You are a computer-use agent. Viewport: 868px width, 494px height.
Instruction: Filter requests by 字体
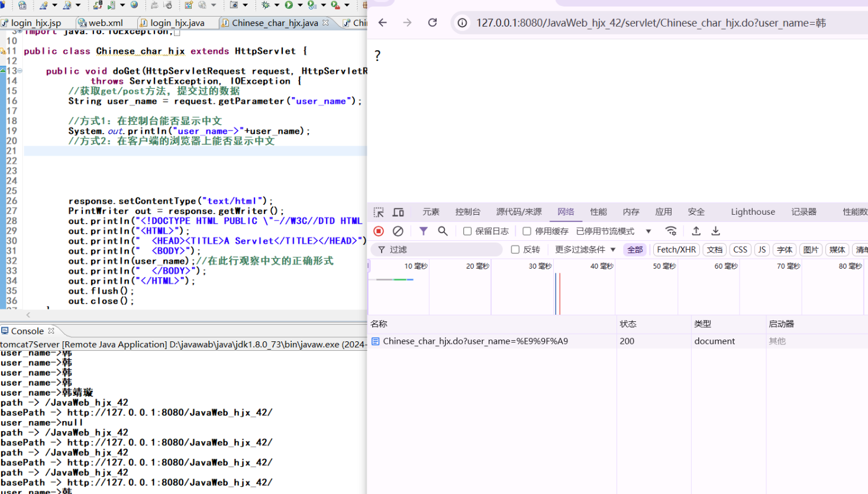pyautogui.click(x=785, y=250)
